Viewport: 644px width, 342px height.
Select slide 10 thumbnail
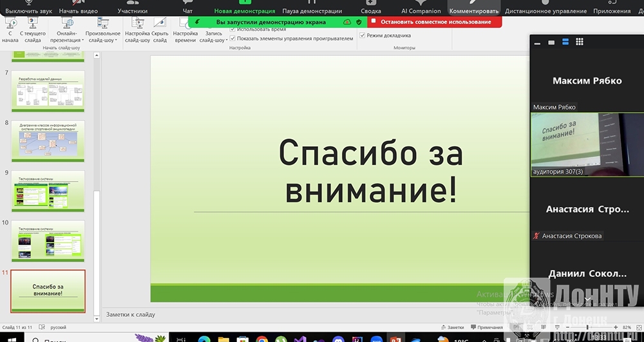tap(48, 241)
